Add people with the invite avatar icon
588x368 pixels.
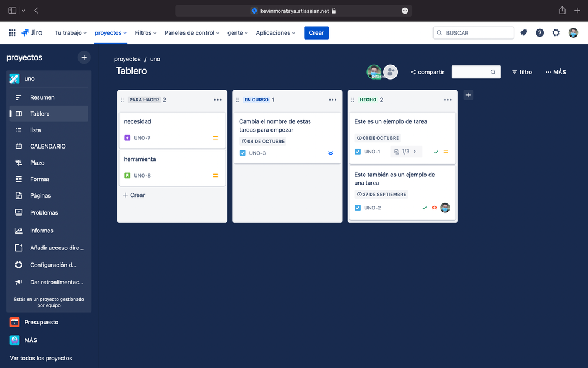pos(391,72)
